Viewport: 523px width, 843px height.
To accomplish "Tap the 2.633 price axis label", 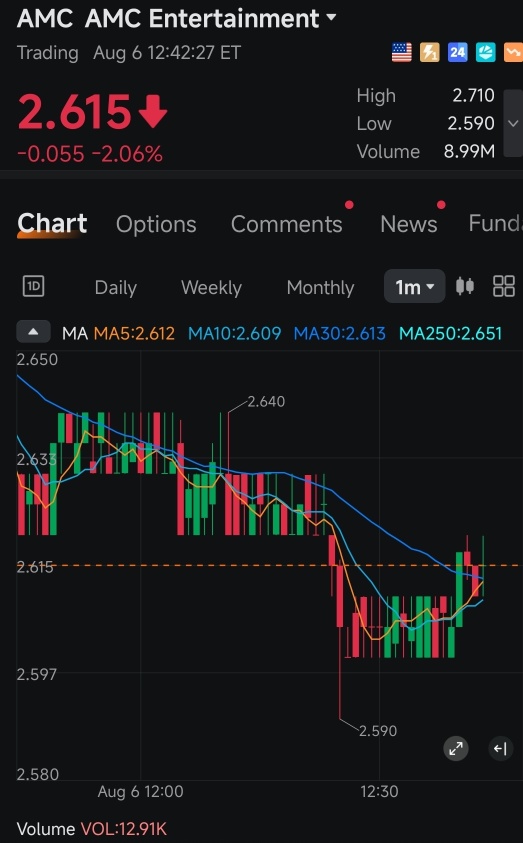I will coord(37,459).
